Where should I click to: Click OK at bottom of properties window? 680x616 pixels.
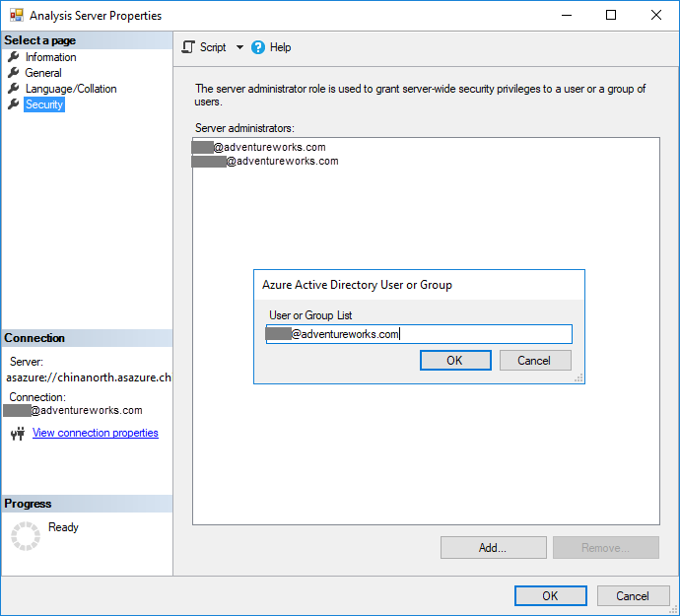550,595
